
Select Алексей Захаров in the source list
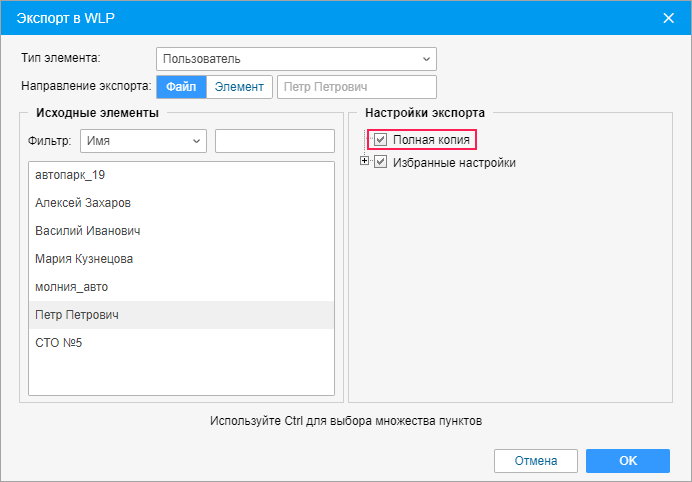pos(181,203)
